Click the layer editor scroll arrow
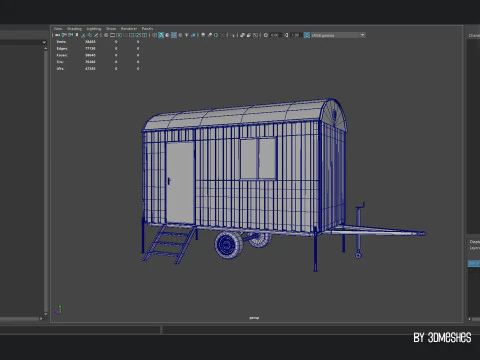The width and height of the screenshot is (480, 360). (469, 319)
